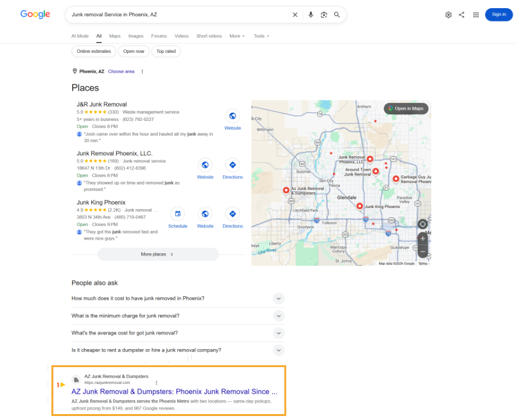Image resolution: width=515 pixels, height=420 pixels.
Task: Open the Google apps grid icon
Action: (476, 15)
